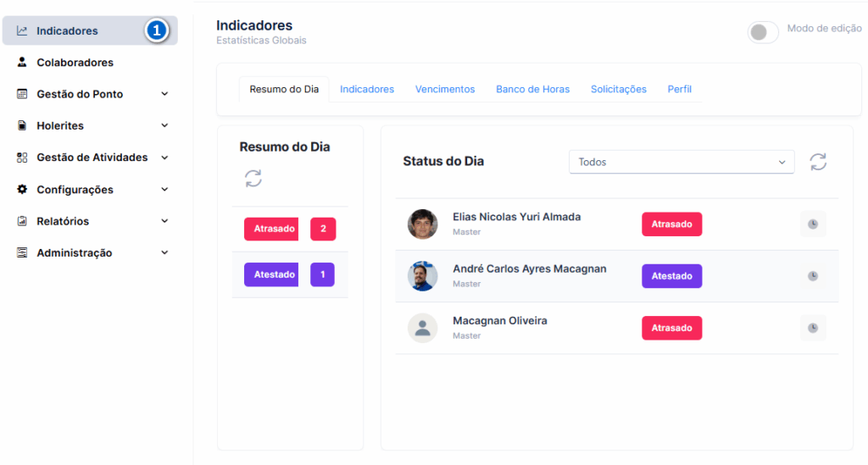Click purple Atestado summary button
Screen dimensions: 868x465
pos(271,274)
